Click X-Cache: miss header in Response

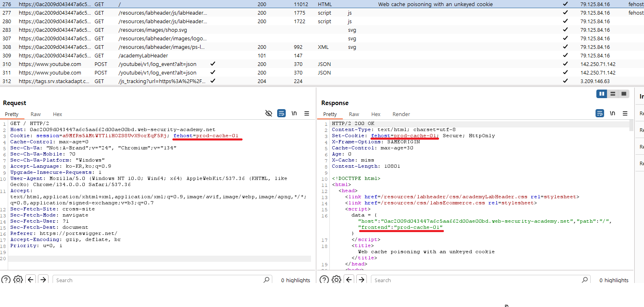pos(353,160)
